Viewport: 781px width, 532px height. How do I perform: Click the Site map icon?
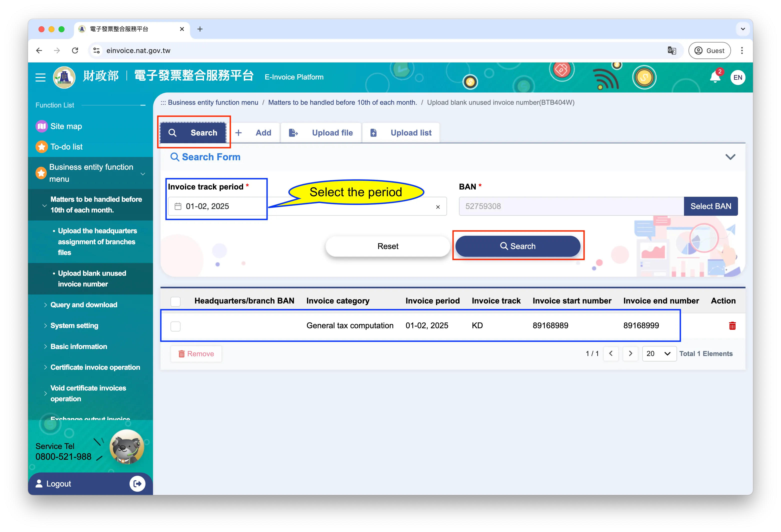41,126
